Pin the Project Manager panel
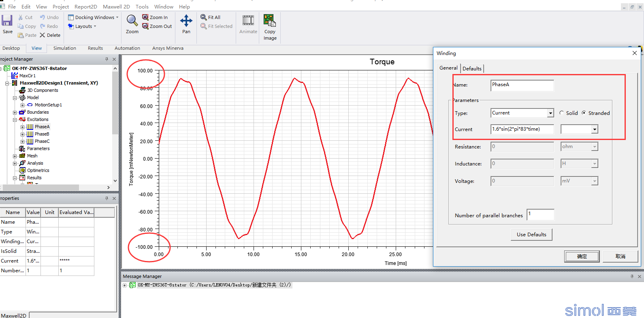The width and height of the screenshot is (644, 318). point(107,59)
